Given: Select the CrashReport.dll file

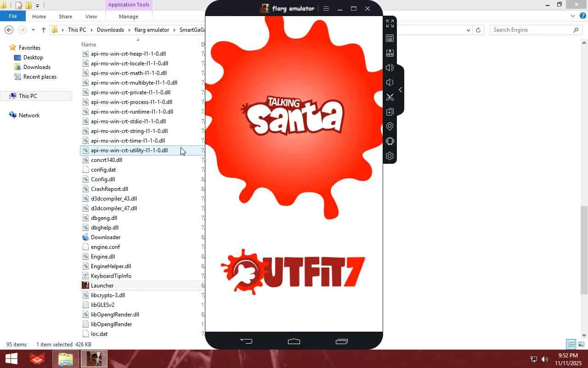Looking at the screenshot, I should [109, 189].
